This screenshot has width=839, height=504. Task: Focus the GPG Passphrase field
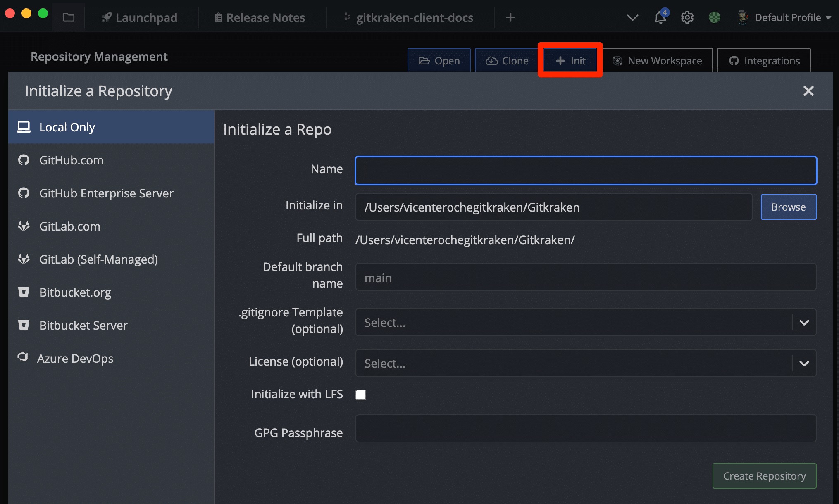tap(585, 429)
